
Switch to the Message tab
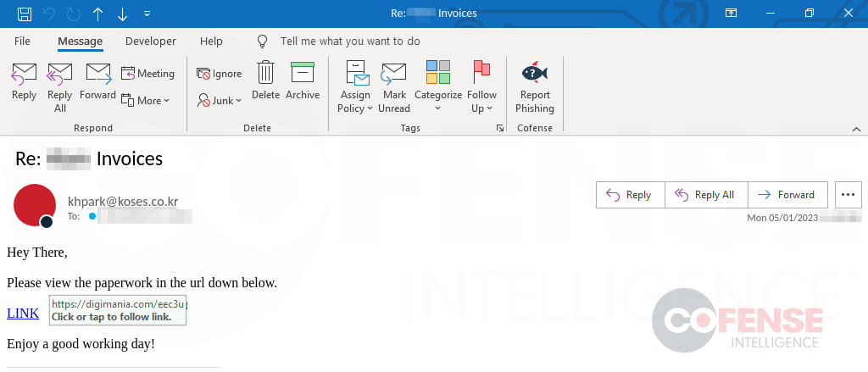[x=81, y=42]
